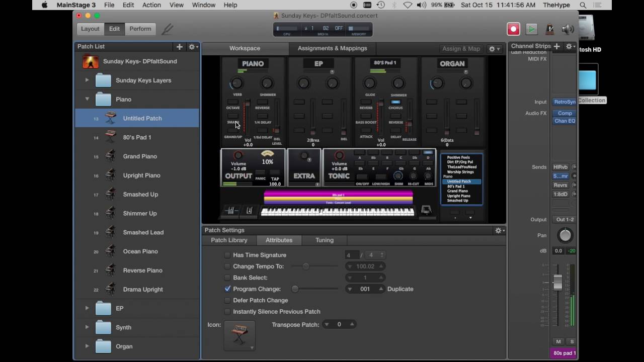Add channel strip with plus icon

(557, 46)
